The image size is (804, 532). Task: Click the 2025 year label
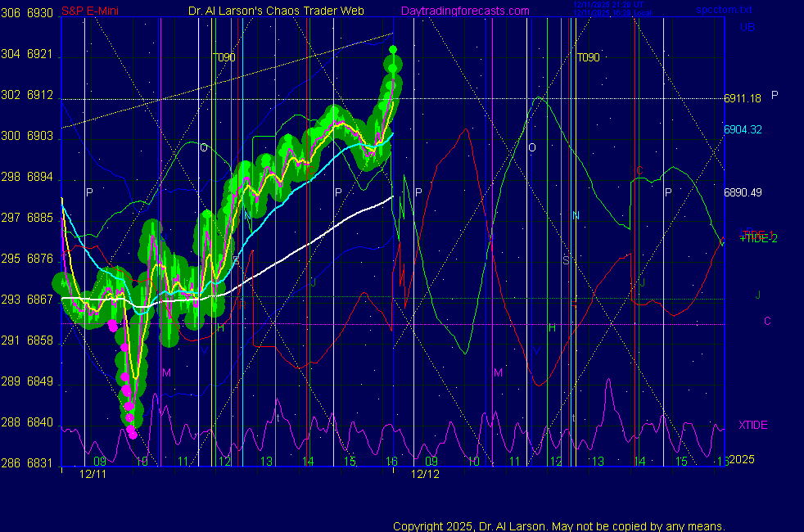tap(742, 461)
